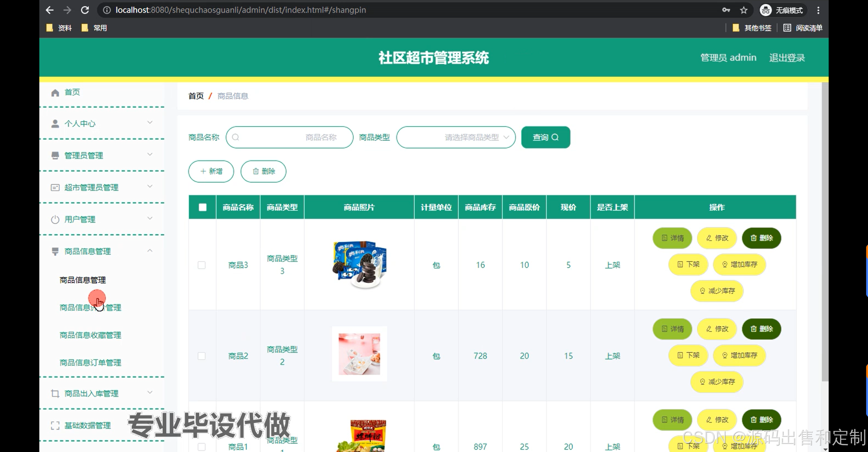Click the home icon beside 首页 in sidebar
The image size is (868, 452).
click(55, 93)
